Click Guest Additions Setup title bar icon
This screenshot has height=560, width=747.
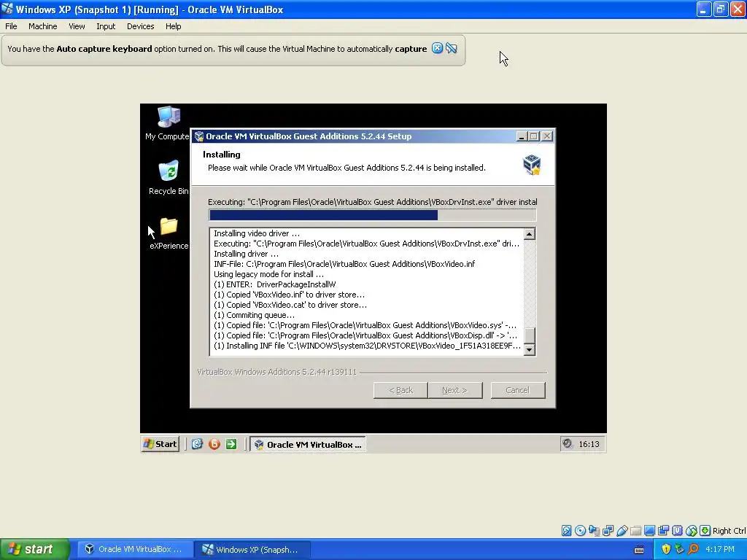pos(199,136)
